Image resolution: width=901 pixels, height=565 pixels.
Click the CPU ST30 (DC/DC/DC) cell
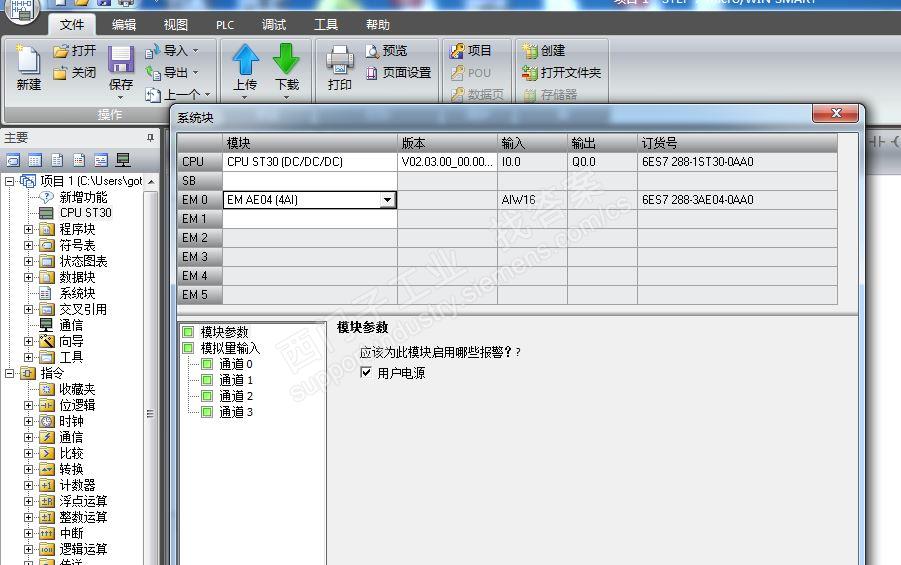[x=310, y=162]
